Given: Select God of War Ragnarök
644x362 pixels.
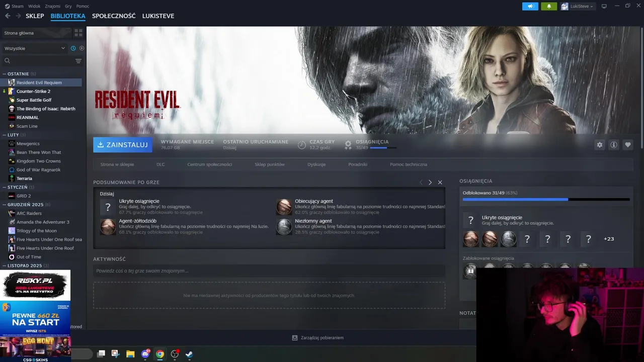Looking at the screenshot, I should (38, 170).
